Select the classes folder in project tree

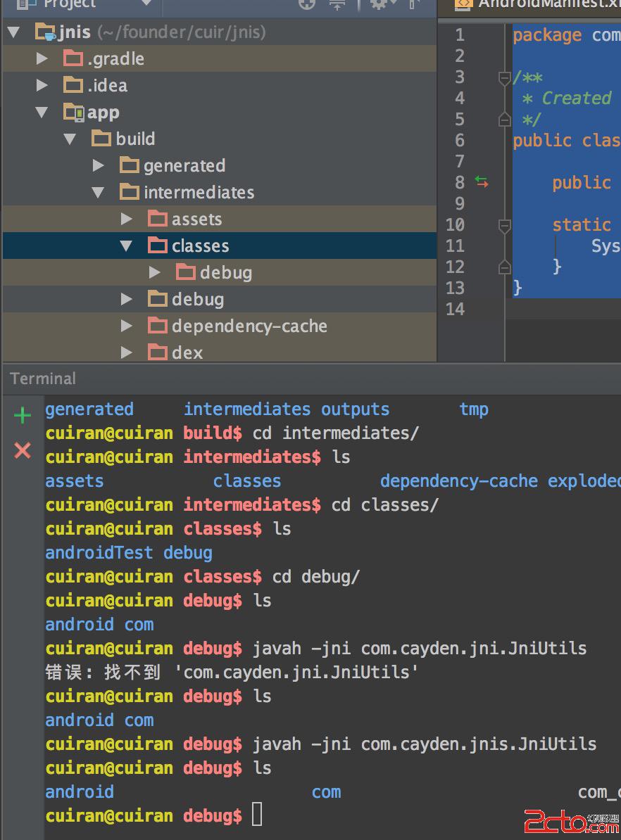pyautogui.click(x=200, y=246)
